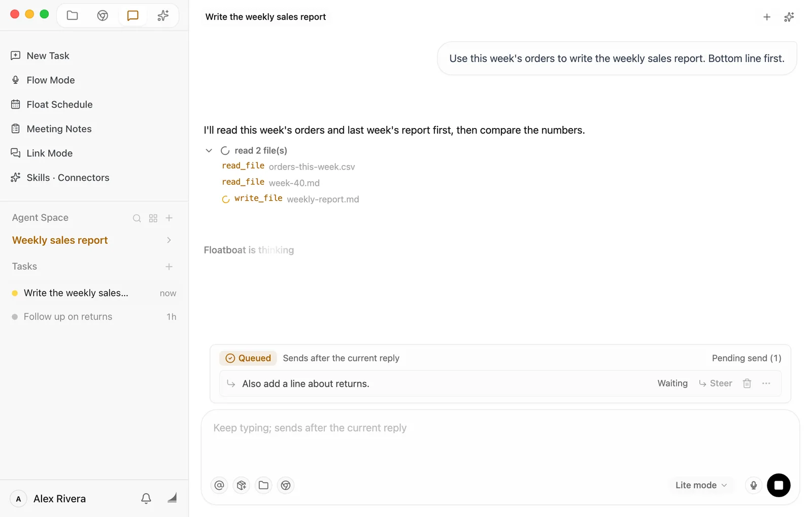Open the Weekly sales report space
812x517 pixels.
click(60, 240)
